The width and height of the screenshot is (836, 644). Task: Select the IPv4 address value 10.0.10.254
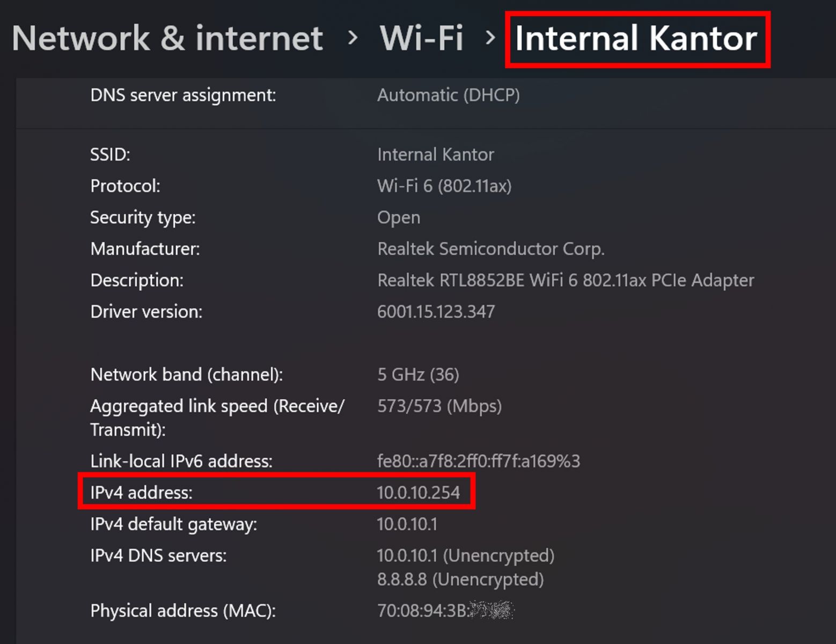418,493
